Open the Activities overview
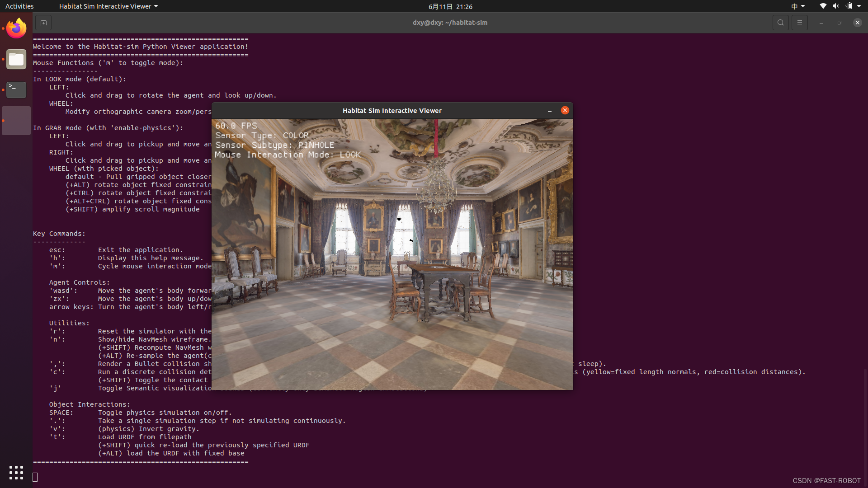 point(19,6)
